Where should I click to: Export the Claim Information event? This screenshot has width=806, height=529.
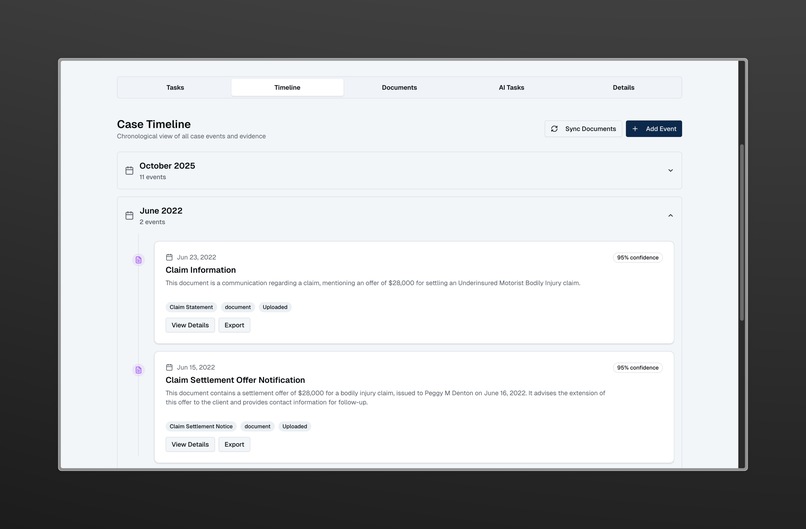(x=234, y=325)
